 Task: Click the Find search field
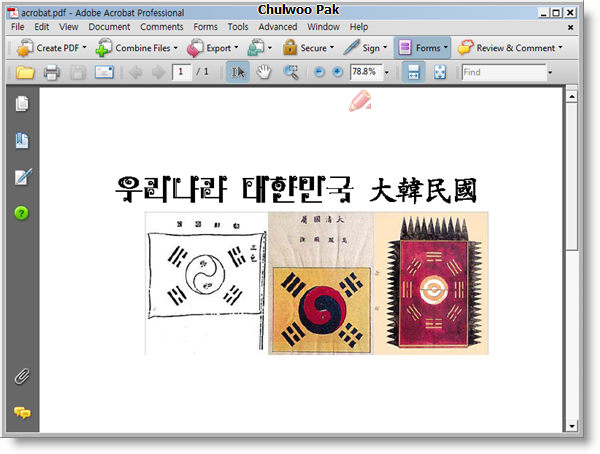pos(504,72)
